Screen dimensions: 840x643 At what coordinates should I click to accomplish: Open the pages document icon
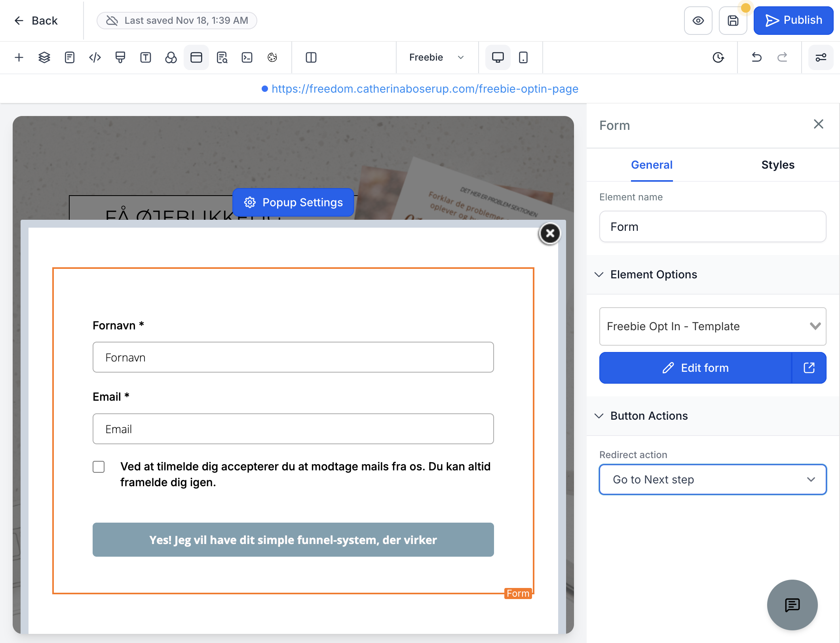70,57
